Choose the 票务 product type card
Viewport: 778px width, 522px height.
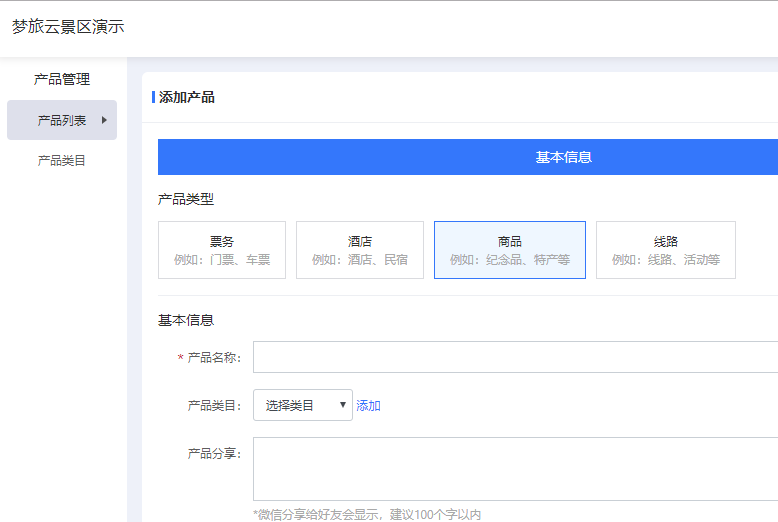coord(222,250)
